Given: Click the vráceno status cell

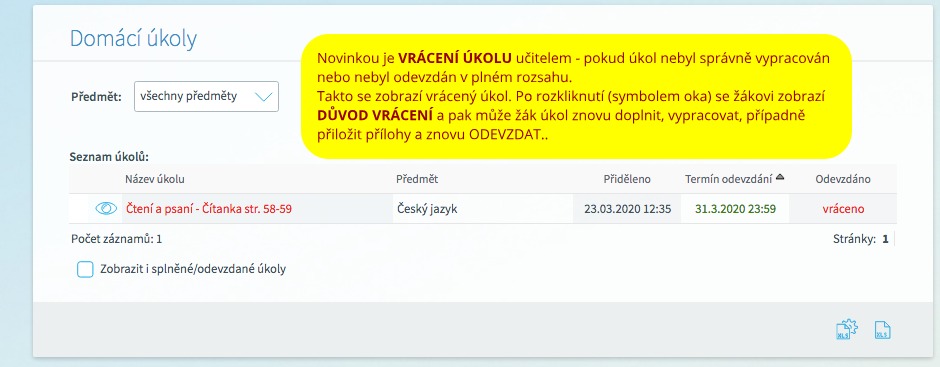Looking at the screenshot, I should tap(843, 209).
